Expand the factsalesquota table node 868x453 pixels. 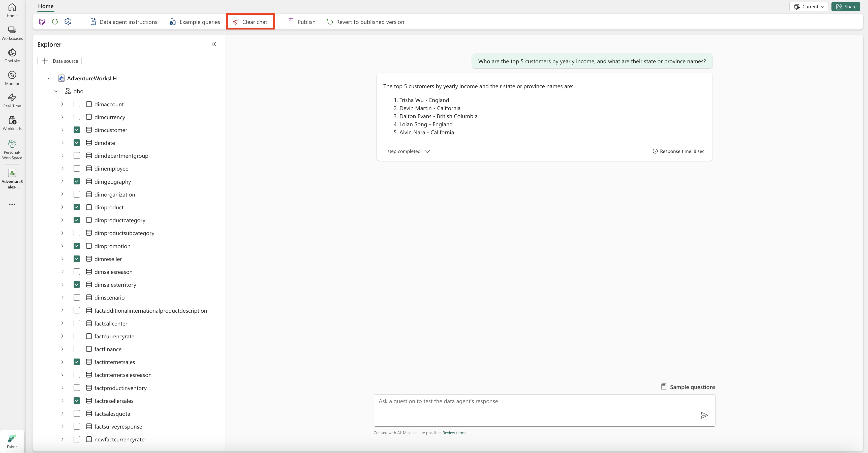(x=62, y=414)
